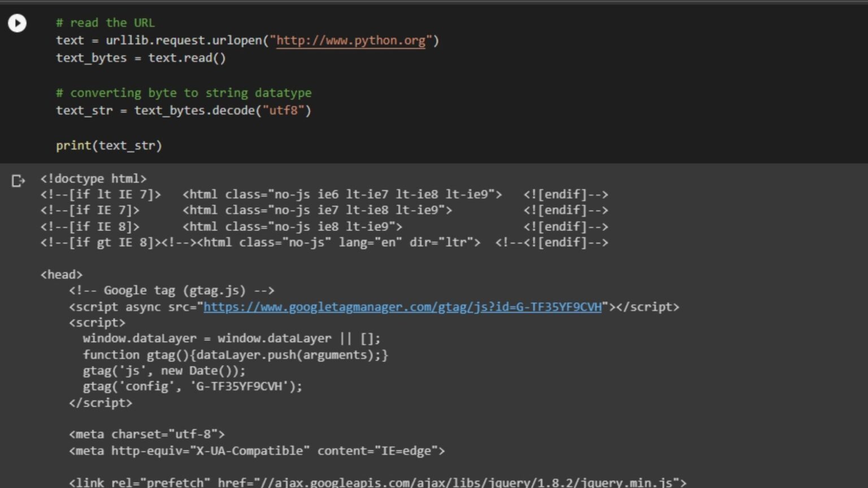The width and height of the screenshot is (868, 488).
Task: Click the 'function gtag()' output line
Action: (236, 355)
